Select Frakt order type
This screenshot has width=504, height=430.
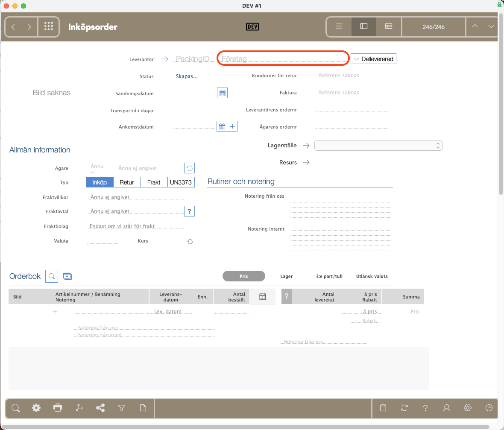(x=154, y=182)
